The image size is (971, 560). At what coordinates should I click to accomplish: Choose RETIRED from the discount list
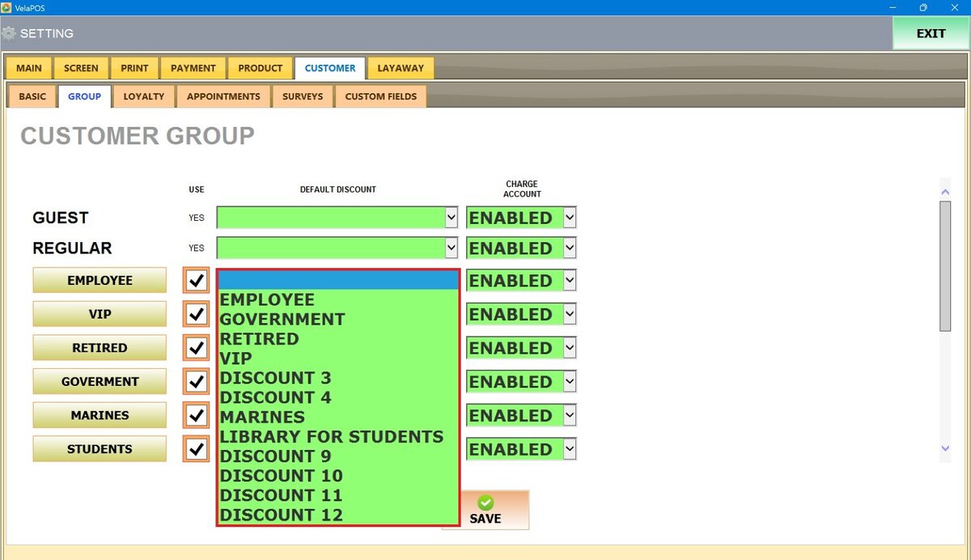pyautogui.click(x=338, y=338)
